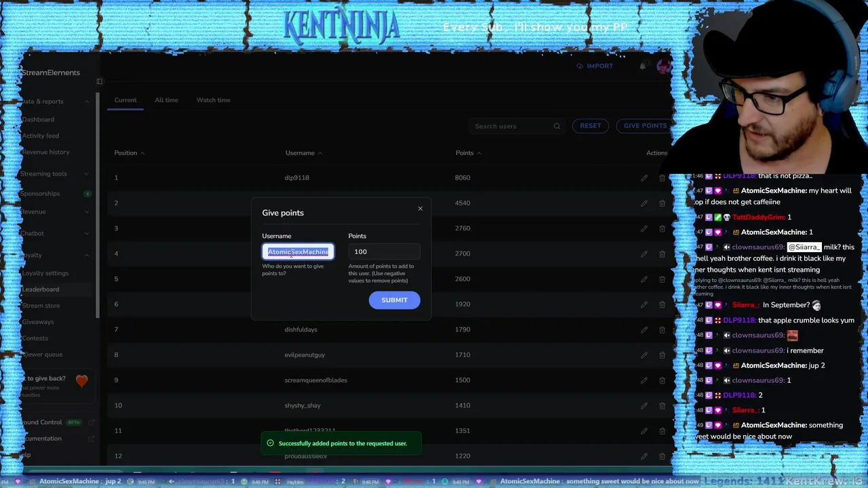Edit points for thethord1233211

pos(644,431)
